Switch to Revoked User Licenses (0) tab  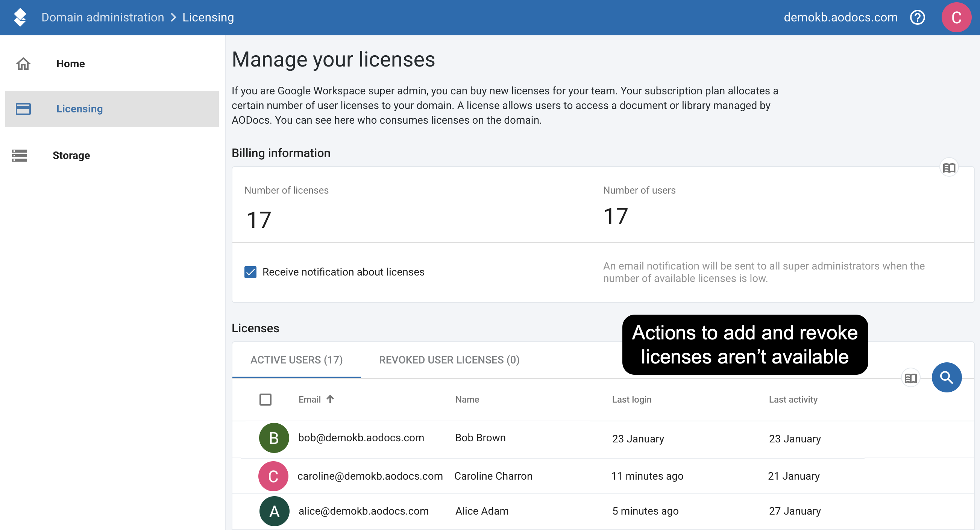pyautogui.click(x=449, y=360)
